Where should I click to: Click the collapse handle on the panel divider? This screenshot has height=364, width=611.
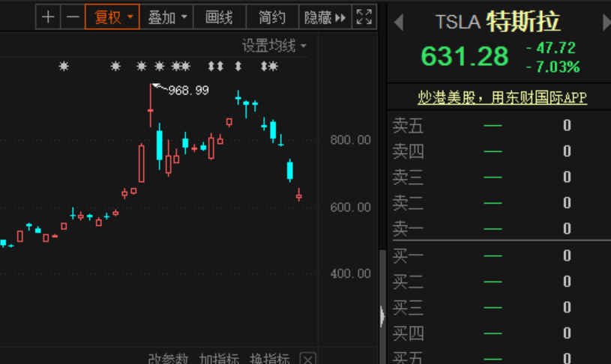382,315
